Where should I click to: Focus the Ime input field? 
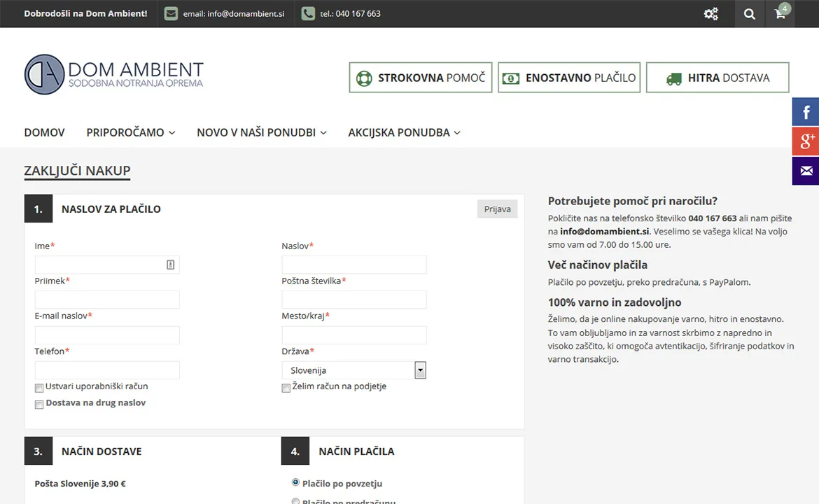[x=107, y=265]
